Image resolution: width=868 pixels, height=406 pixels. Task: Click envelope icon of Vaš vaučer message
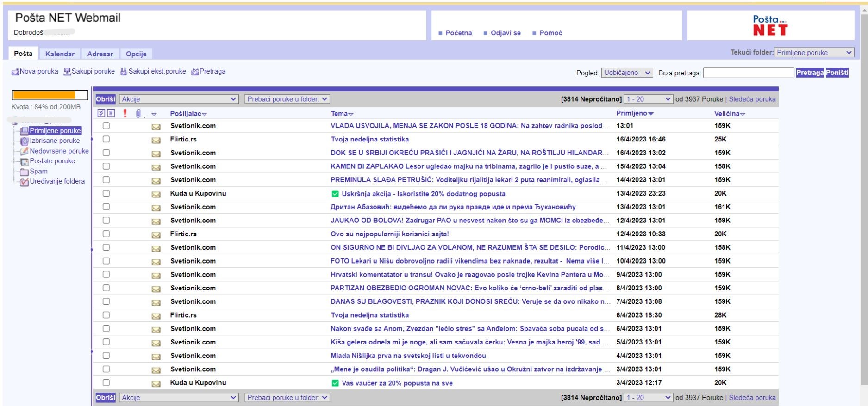pyautogui.click(x=156, y=384)
